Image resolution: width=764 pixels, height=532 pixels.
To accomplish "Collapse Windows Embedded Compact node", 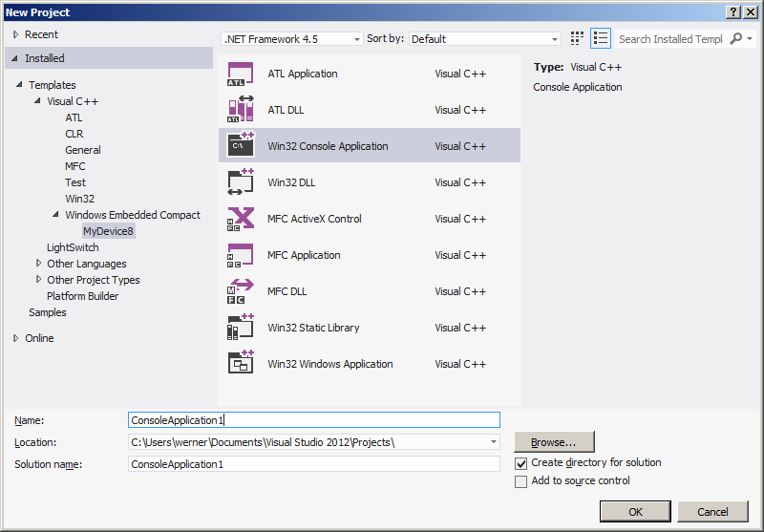I will click(x=55, y=215).
